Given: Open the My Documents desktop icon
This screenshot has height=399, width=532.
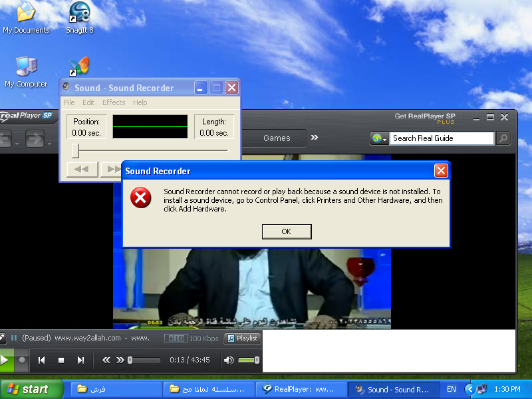Looking at the screenshot, I should pyautogui.click(x=26, y=18).
